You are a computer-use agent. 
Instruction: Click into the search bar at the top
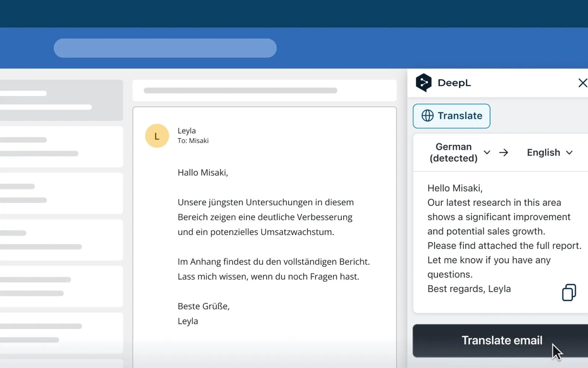click(165, 48)
